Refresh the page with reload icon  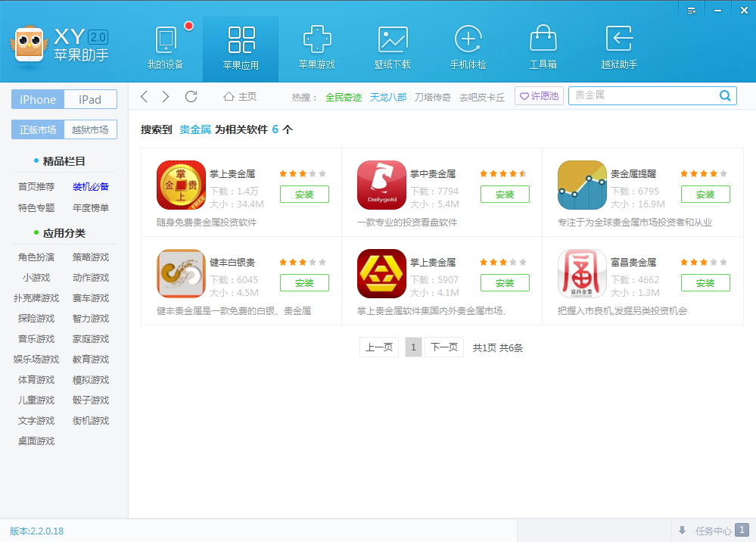point(191,96)
